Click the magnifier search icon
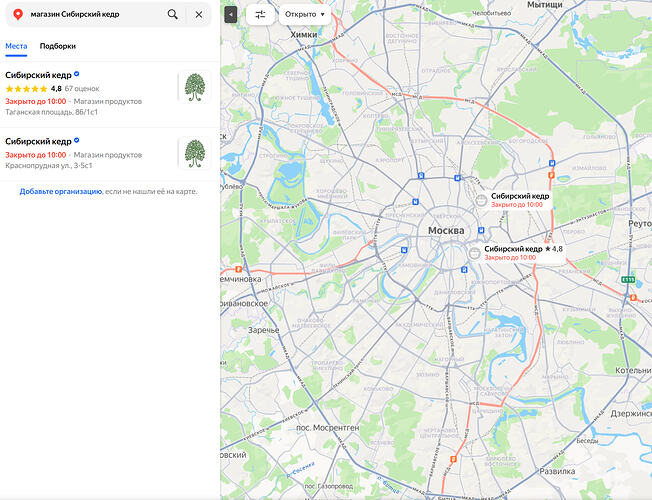 [x=173, y=15]
